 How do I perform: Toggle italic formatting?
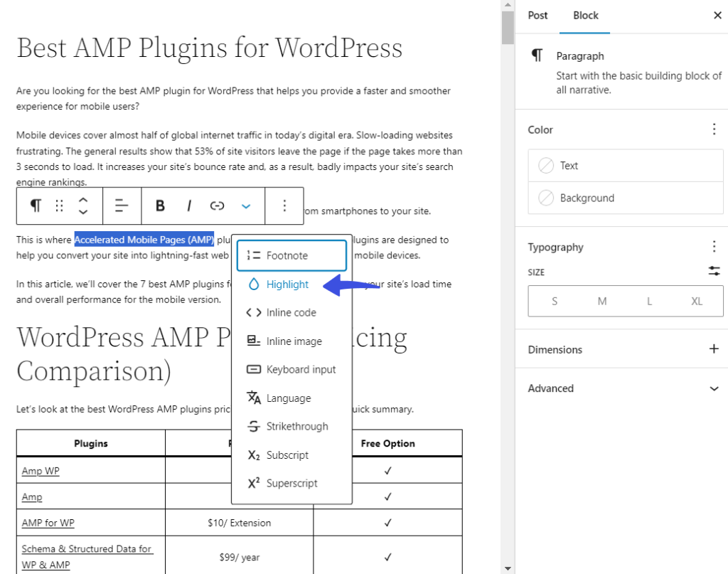click(x=189, y=206)
